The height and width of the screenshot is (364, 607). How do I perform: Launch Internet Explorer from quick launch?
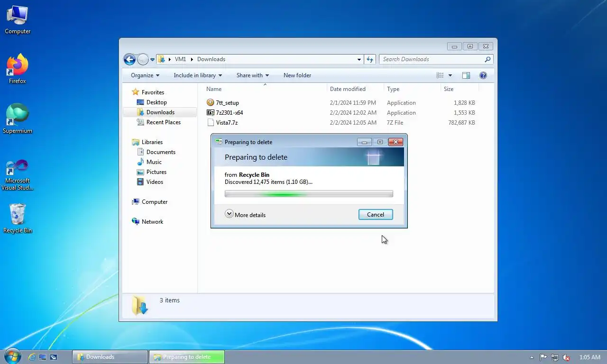[x=32, y=357]
